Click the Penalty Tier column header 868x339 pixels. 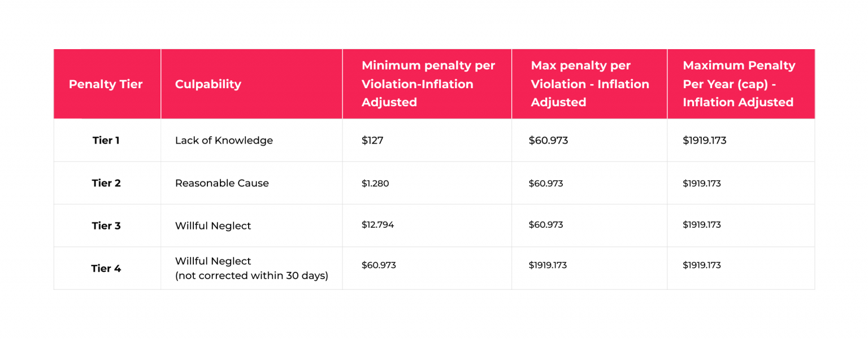[x=106, y=84]
